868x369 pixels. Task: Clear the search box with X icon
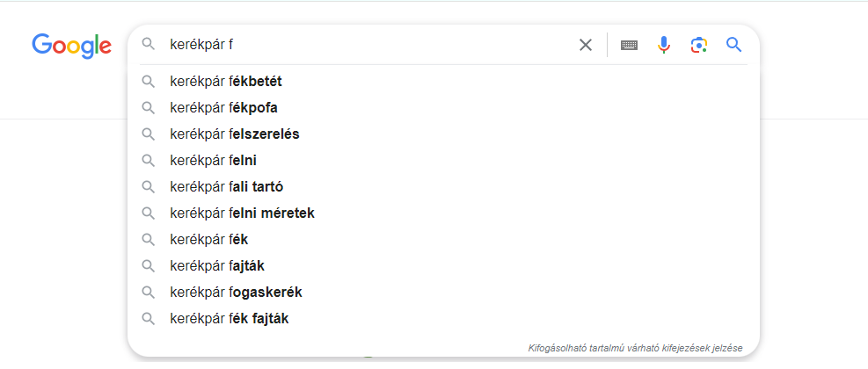[x=586, y=45]
